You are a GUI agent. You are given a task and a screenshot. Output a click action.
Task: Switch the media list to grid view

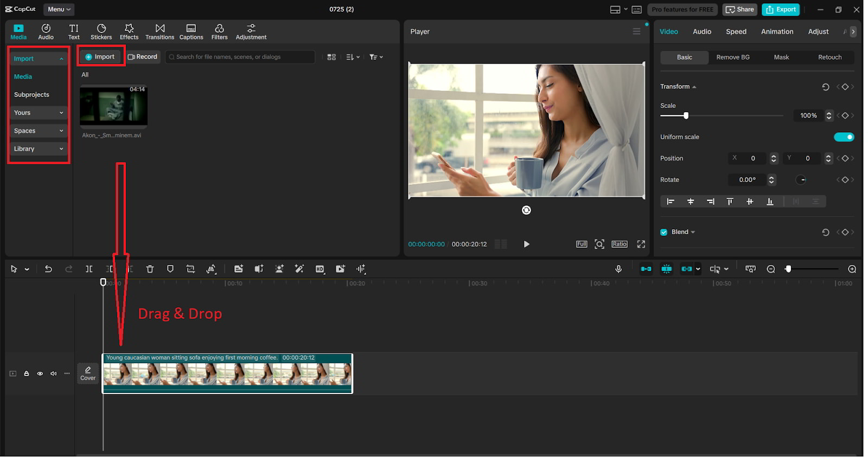[331, 57]
